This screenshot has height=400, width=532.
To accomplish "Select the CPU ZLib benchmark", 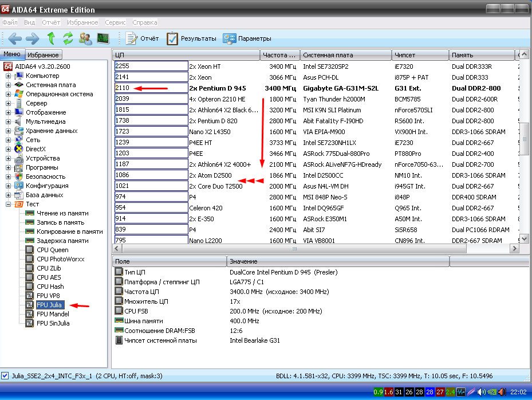I will pyautogui.click(x=44, y=268).
